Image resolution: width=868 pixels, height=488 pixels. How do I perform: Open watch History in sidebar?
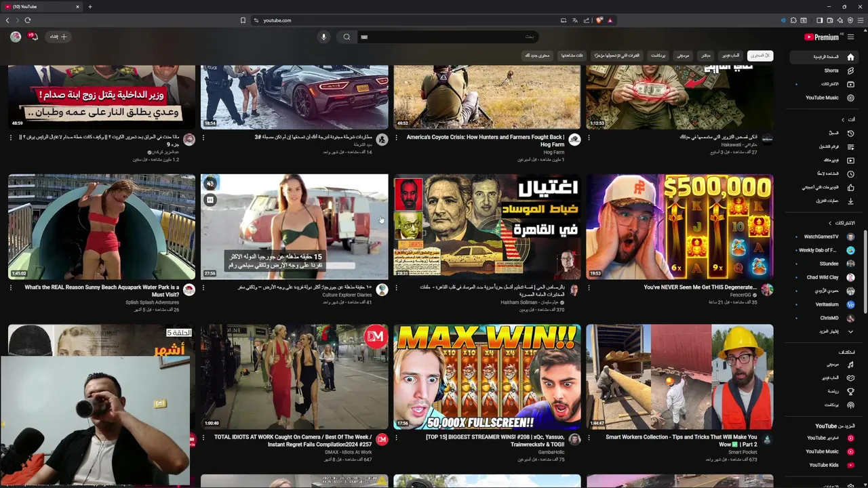tap(825, 133)
